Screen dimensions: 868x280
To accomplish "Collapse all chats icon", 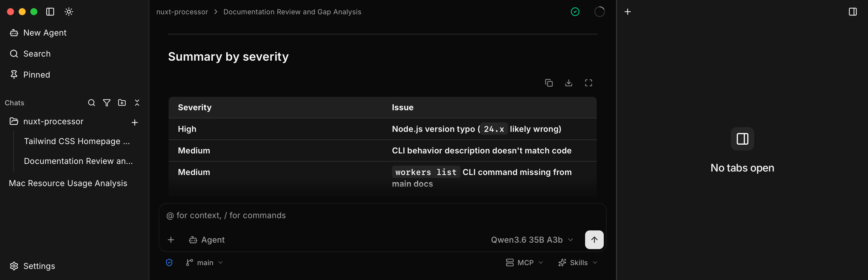I will coord(137,103).
